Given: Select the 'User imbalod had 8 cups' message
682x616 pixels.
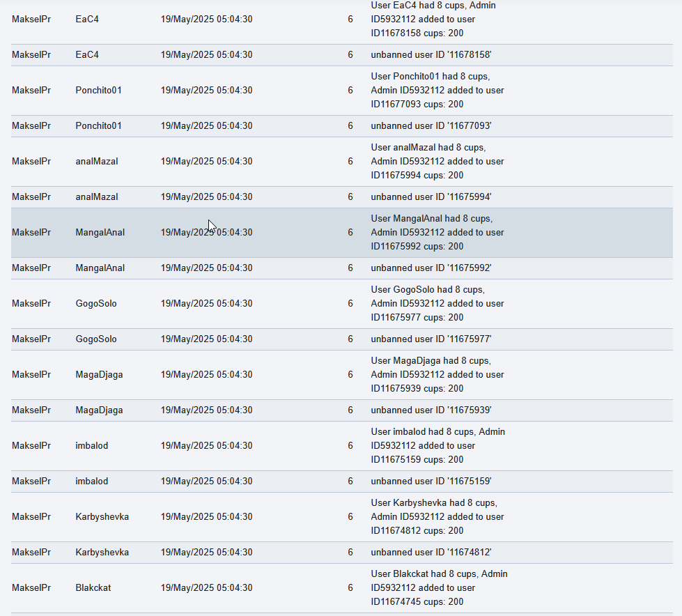Looking at the screenshot, I should coord(437,445).
